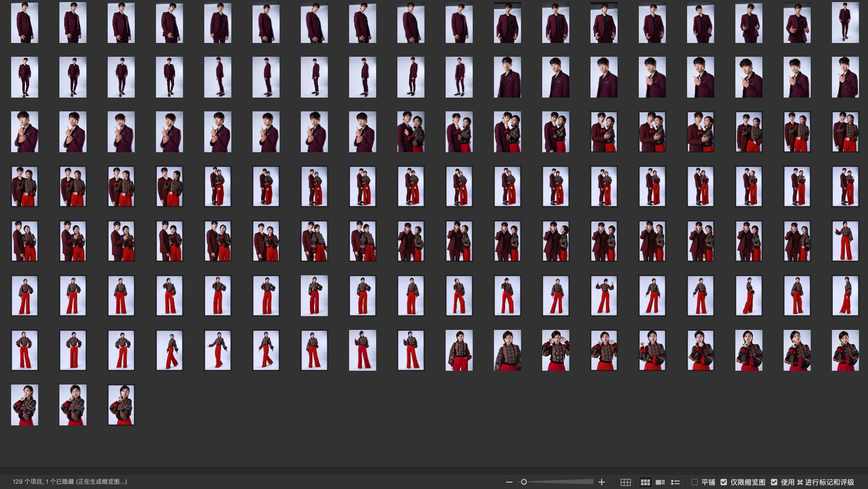Select the first thumbnail of the second row
The height and width of the screenshot is (489, 868).
tap(24, 77)
